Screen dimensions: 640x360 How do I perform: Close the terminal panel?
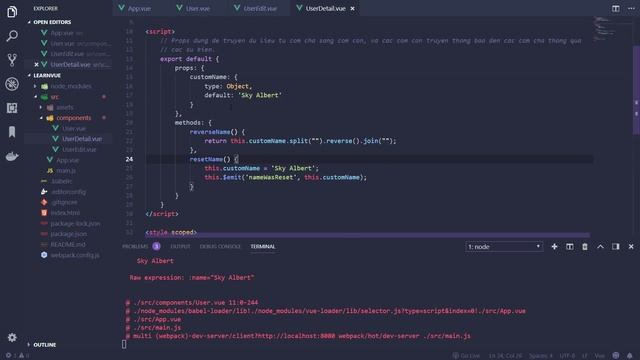tap(631, 247)
